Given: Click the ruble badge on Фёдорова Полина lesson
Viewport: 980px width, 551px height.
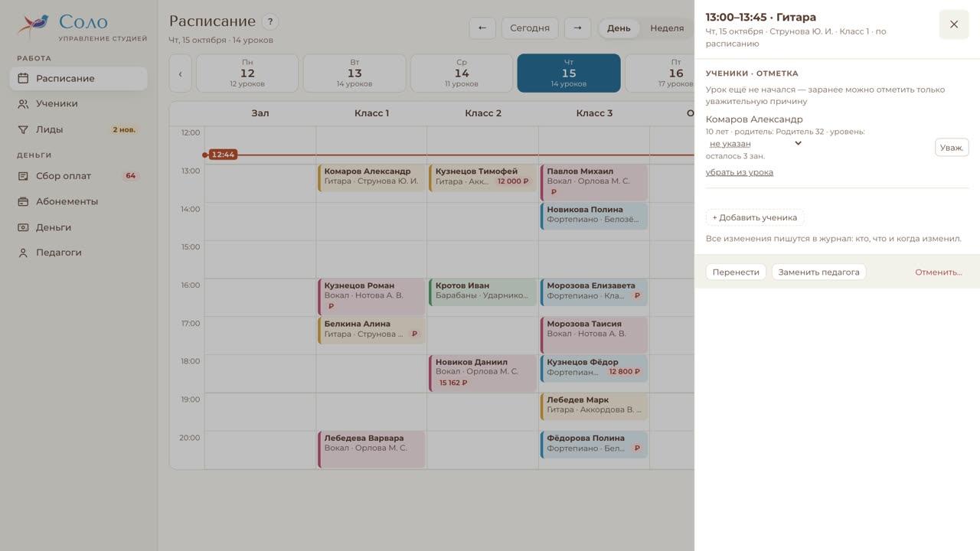Looking at the screenshot, I should [636, 448].
